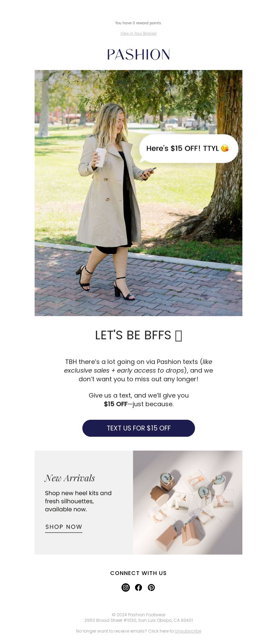Follow the SHOP NOW link
Screen dimensions: 277x644
pyautogui.click(x=64, y=527)
